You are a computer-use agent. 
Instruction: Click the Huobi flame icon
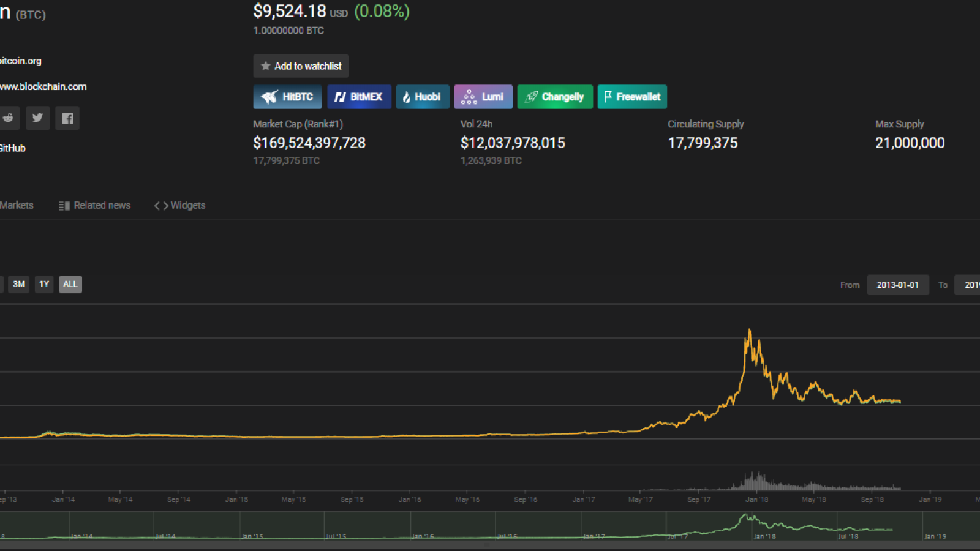pyautogui.click(x=406, y=97)
